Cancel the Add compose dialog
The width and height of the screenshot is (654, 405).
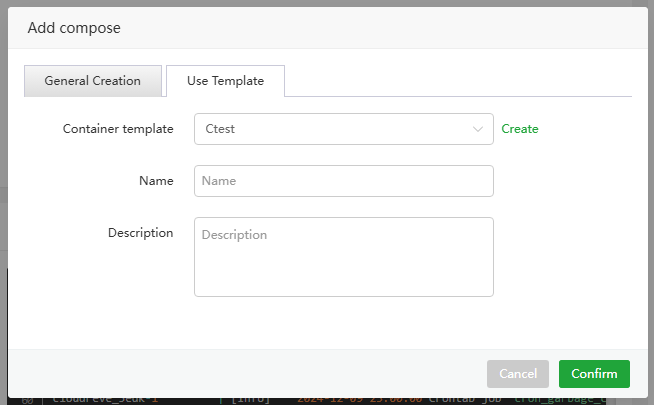517,374
